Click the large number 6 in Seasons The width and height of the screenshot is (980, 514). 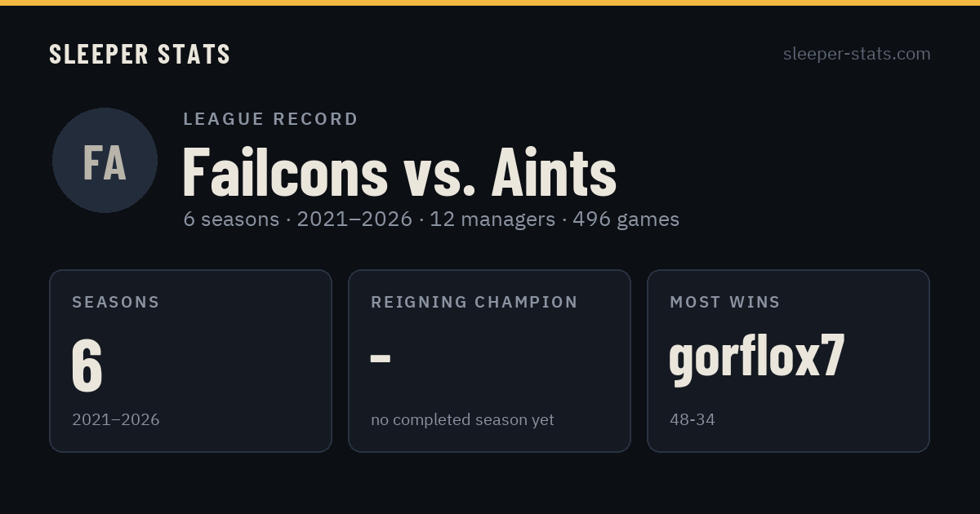click(87, 365)
